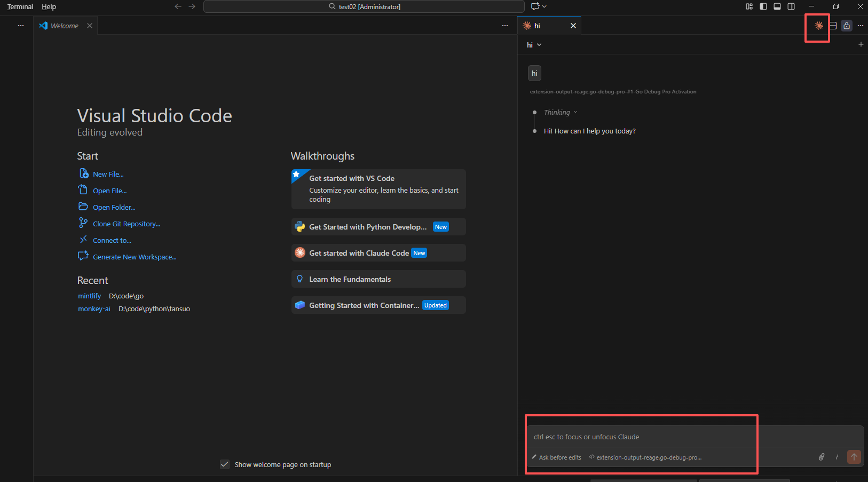Image resolution: width=868 pixels, height=482 pixels.
Task: Open the Customize Layout icon
Action: click(x=749, y=6)
